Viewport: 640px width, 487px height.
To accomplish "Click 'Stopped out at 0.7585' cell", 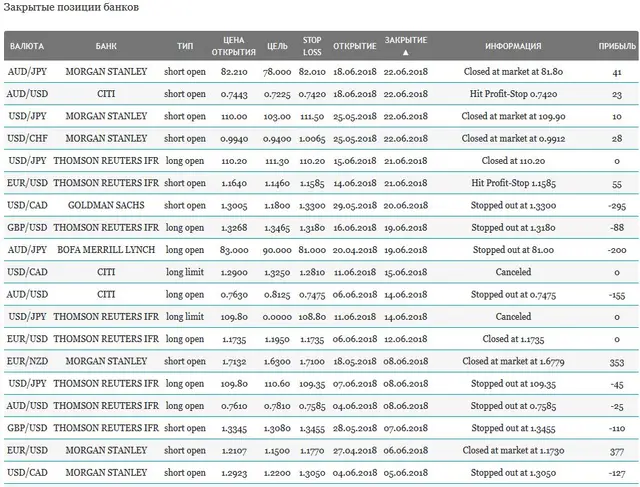I will 513,406.
